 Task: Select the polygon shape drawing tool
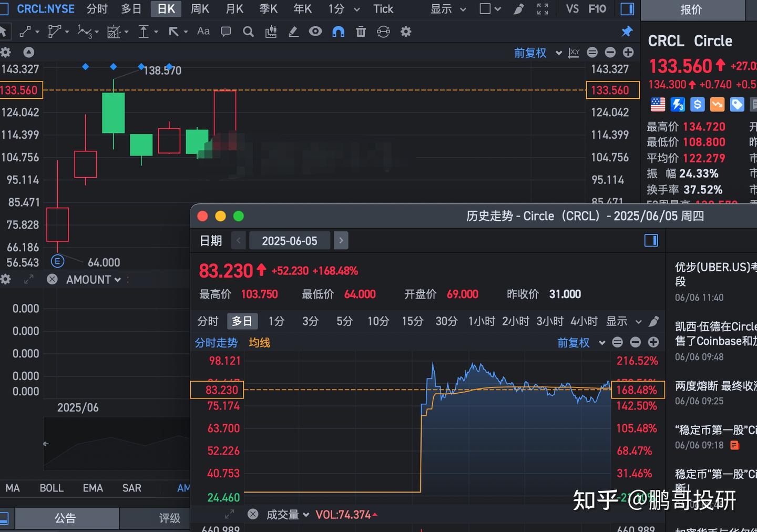click(x=54, y=32)
